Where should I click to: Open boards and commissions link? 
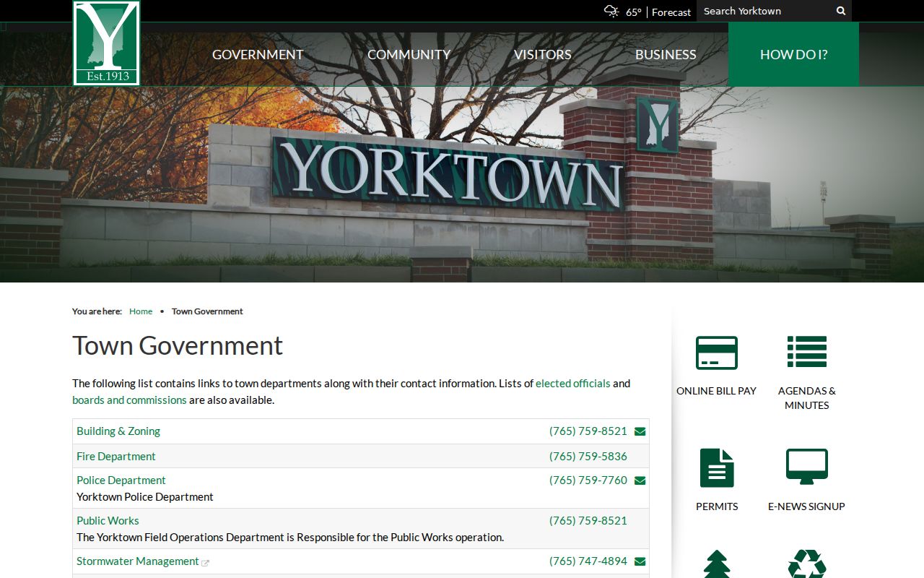tap(129, 400)
